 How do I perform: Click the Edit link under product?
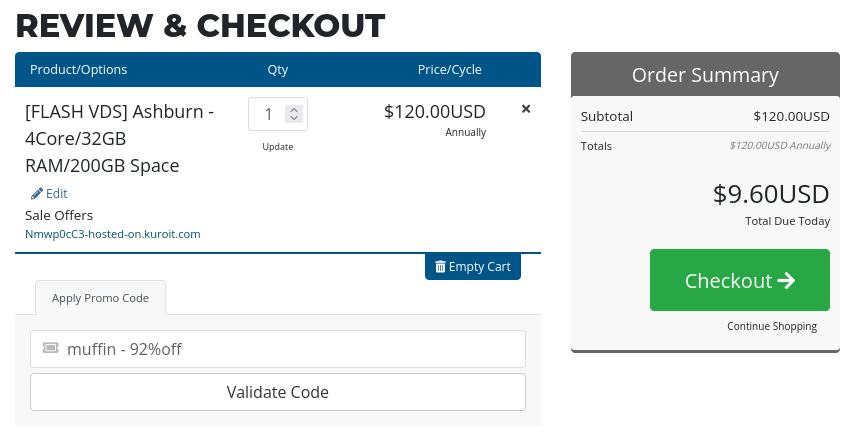tap(56, 193)
